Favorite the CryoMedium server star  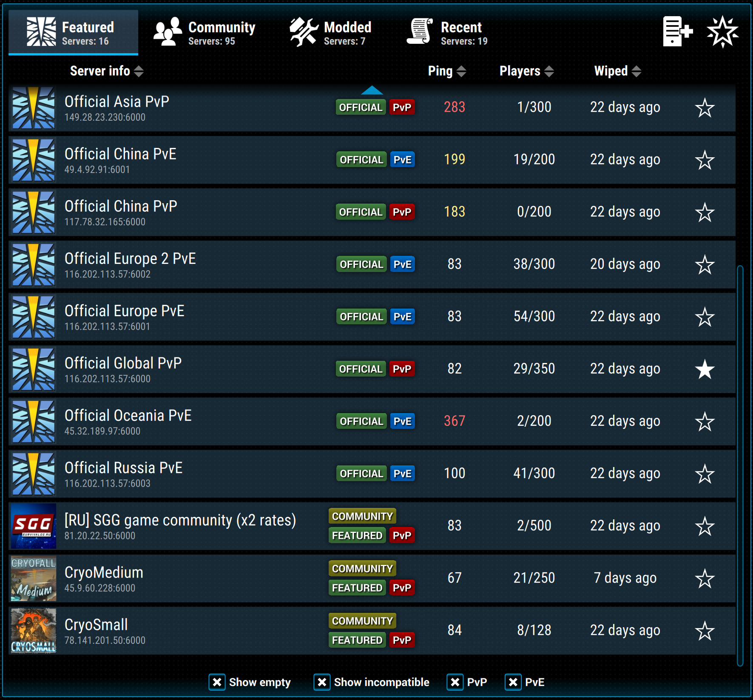[x=705, y=578]
